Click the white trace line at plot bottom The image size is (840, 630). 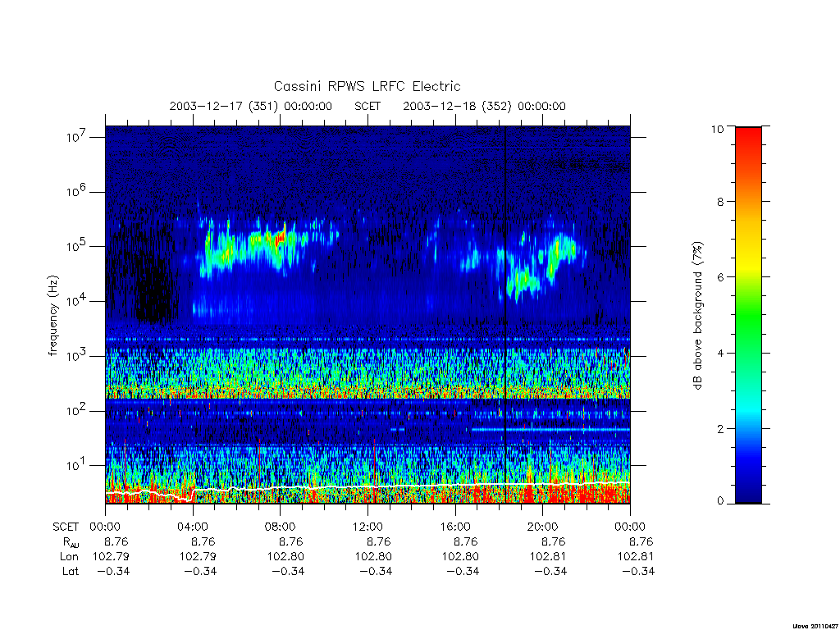[367, 487]
